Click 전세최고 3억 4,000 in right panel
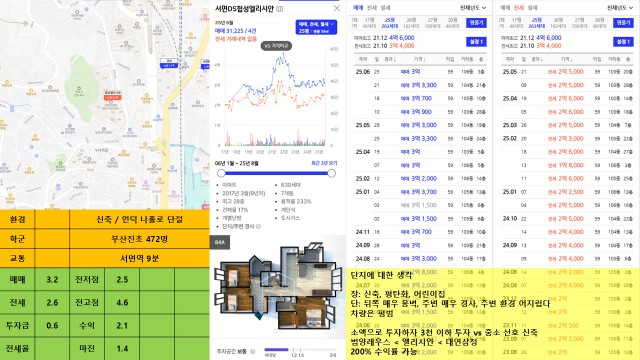This screenshot has height=360, width=640. 531,45
